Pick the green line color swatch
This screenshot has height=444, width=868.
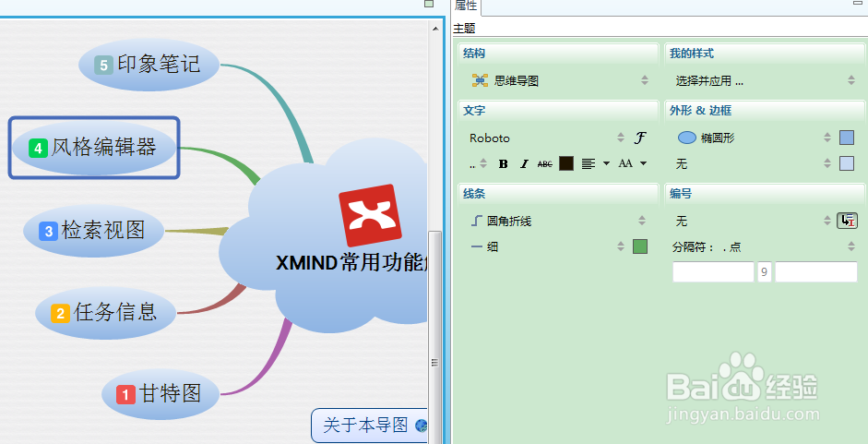640,246
